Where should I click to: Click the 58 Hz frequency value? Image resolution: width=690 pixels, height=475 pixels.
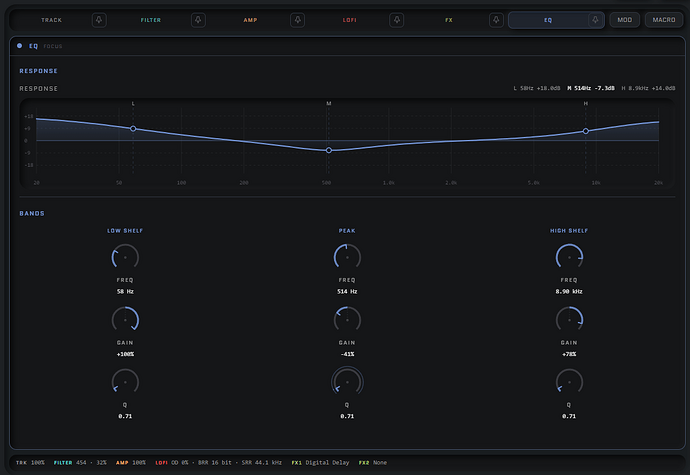pyautogui.click(x=125, y=291)
